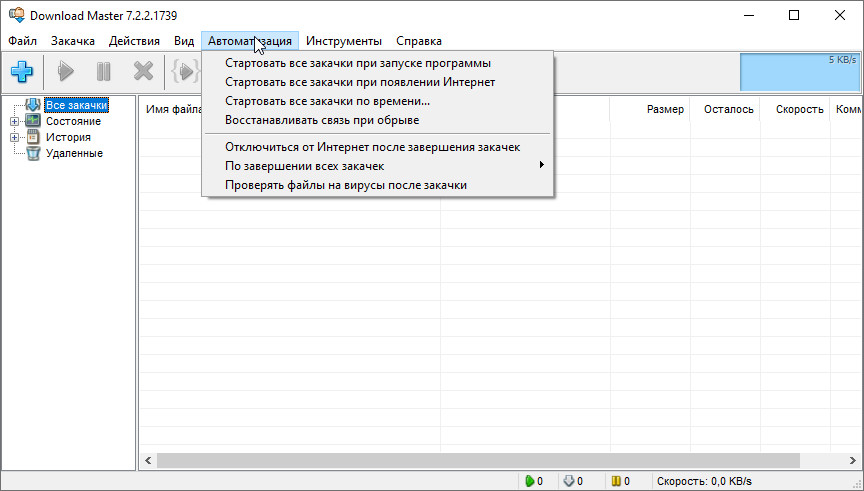864x491 pixels.
Task: Open the Инструменты menu
Action: [x=343, y=41]
